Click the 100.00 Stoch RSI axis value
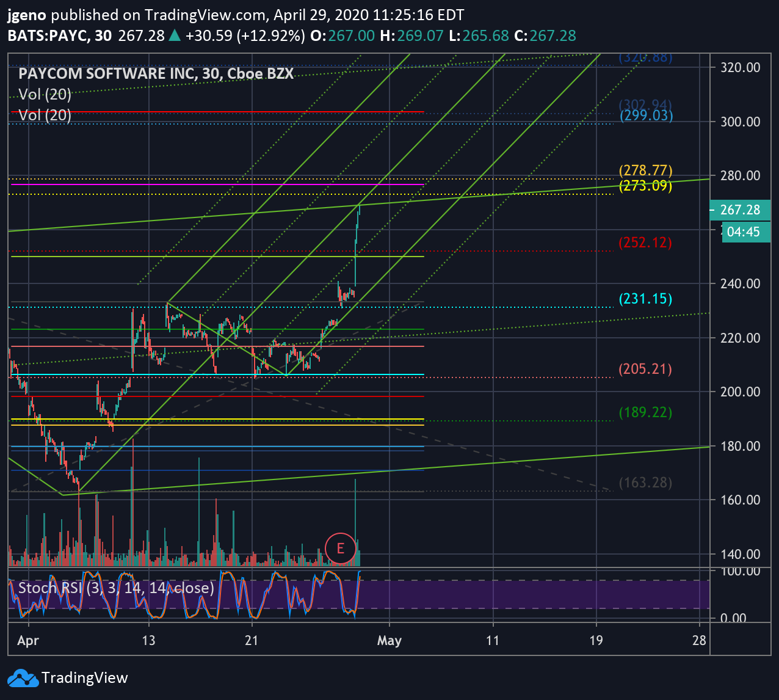779x700 pixels. click(741, 571)
